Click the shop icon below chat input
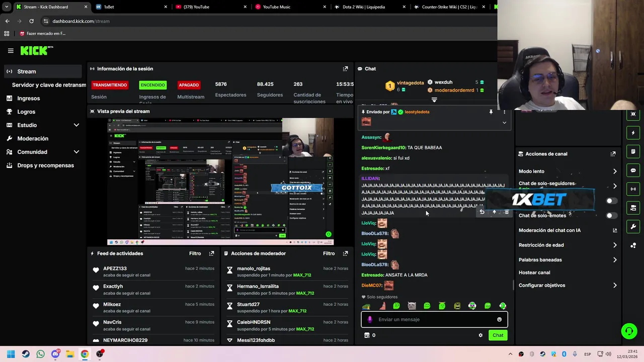The width and height of the screenshot is (644, 362). (367, 335)
